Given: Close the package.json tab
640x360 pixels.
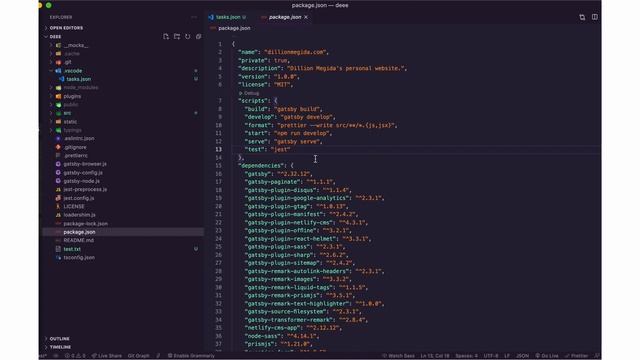Looking at the screenshot, I should [306, 17].
